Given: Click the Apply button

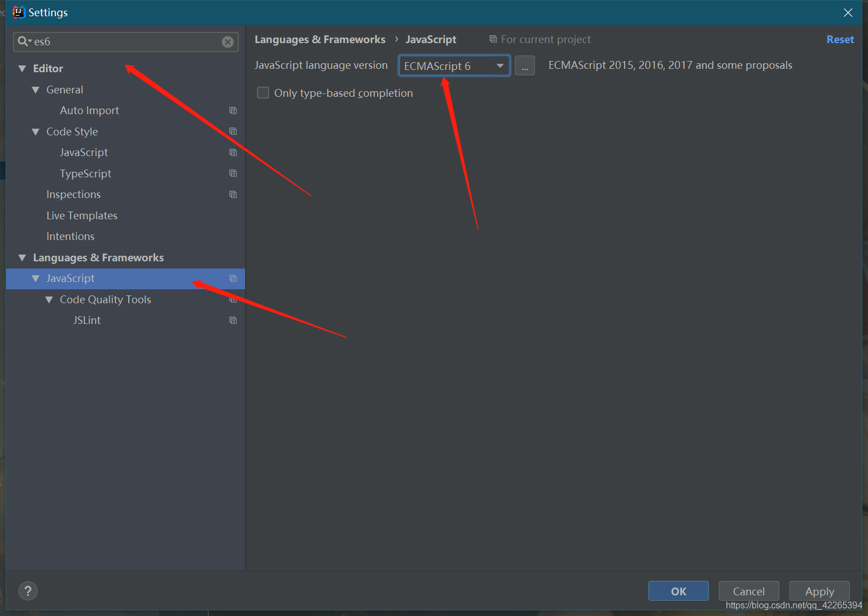Looking at the screenshot, I should (819, 591).
